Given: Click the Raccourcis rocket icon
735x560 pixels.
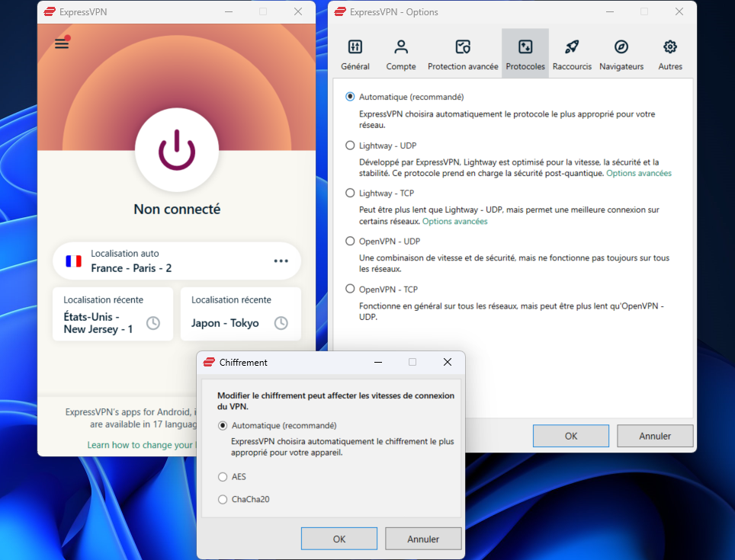Looking at the screenshot, I should pos(572,46).
